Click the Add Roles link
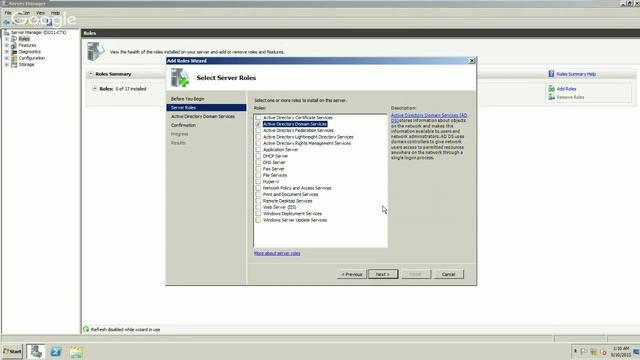This screenshot has height=360, width=640. point(567,89)
